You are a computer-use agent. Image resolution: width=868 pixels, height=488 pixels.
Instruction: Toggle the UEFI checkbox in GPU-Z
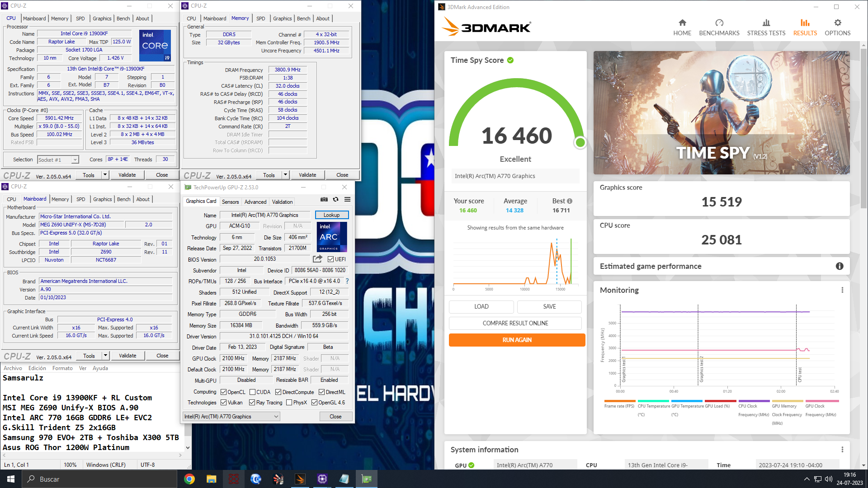point(330,259)
